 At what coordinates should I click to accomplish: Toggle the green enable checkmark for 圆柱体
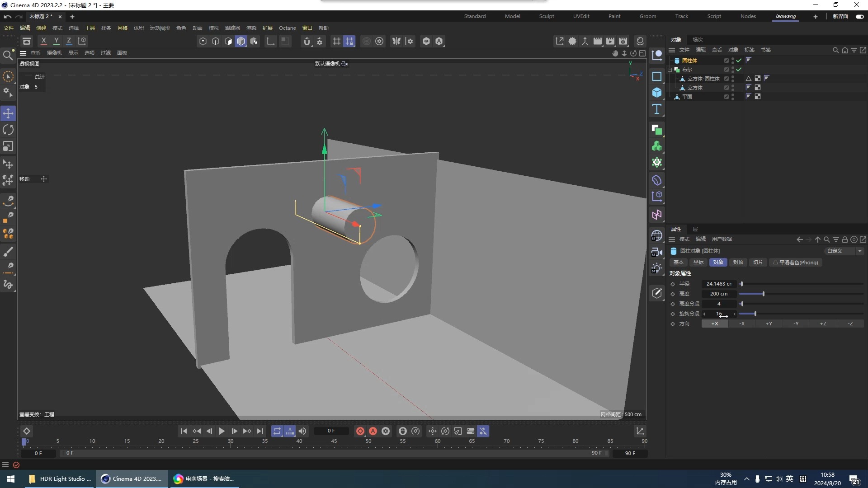pyautogui.click(x=739, y=61)
